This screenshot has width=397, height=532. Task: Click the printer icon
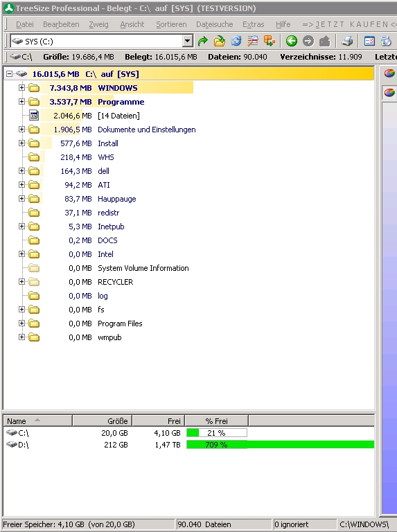tap(347, 42)
